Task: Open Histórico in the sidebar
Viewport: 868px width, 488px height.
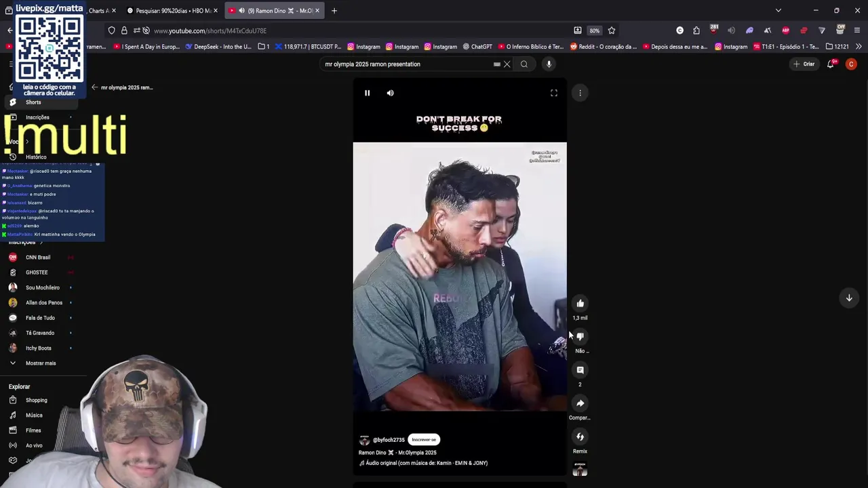Action: tap(41, 157)
